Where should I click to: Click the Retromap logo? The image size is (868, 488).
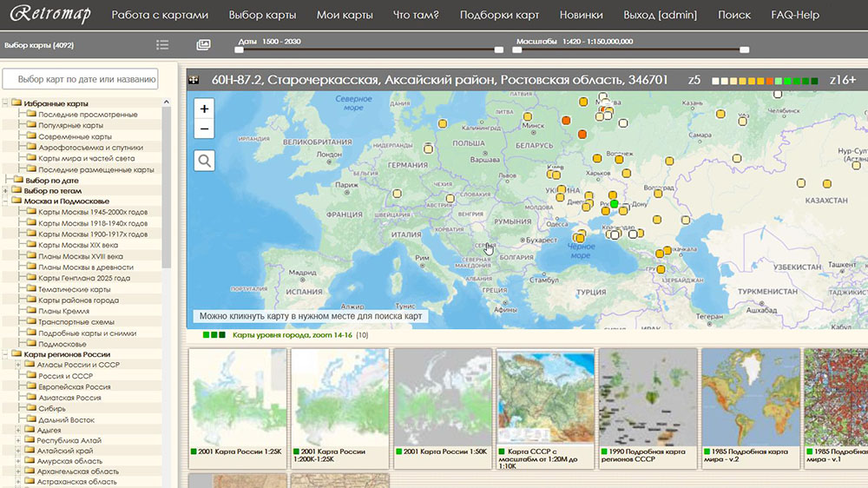click(49, 15)
